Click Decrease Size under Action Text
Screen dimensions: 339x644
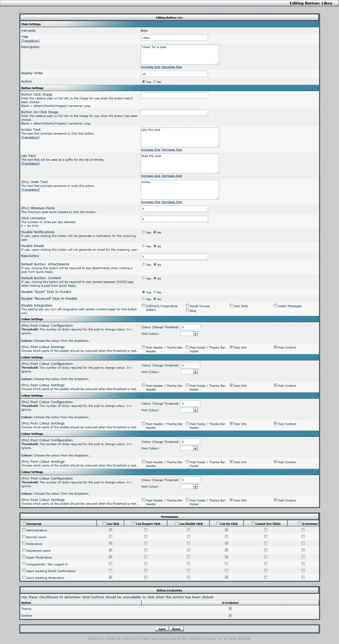(x=171, y=150)
